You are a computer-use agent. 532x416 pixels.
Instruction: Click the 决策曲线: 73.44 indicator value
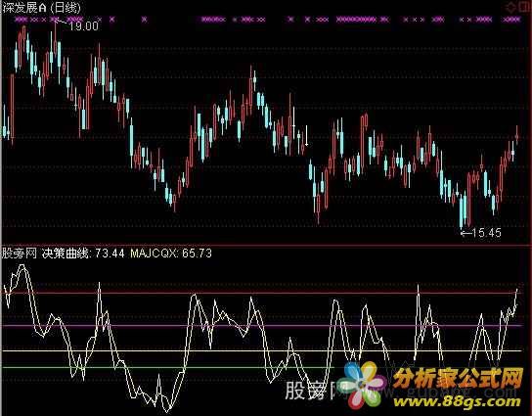pyautogui.click(x=83, y=254)
